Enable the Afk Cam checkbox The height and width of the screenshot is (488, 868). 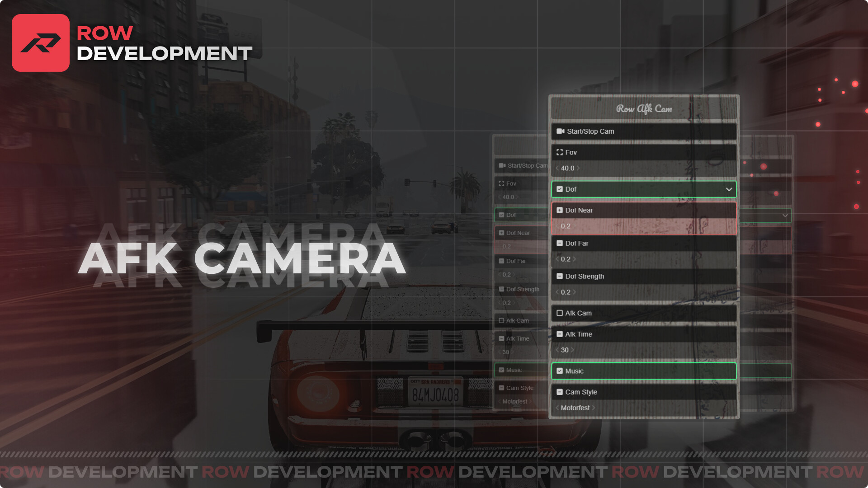click(560, 313)
